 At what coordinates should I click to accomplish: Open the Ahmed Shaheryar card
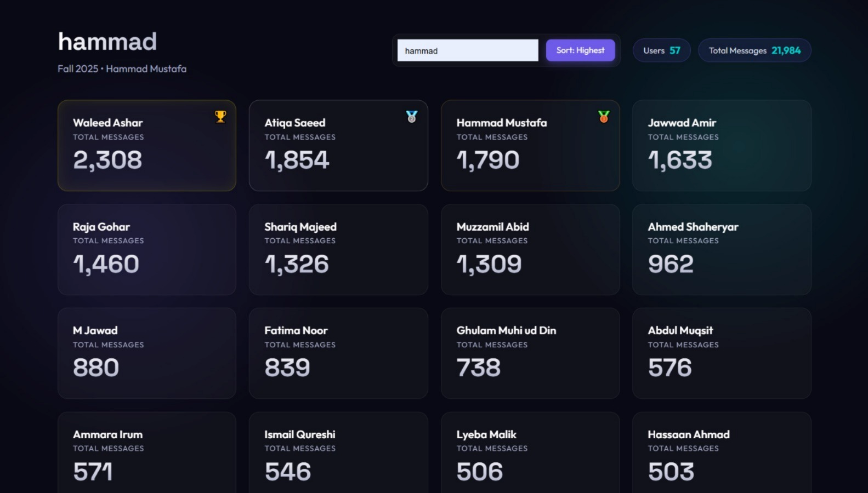721,250
